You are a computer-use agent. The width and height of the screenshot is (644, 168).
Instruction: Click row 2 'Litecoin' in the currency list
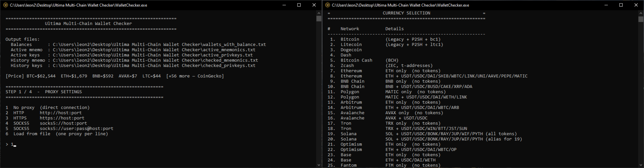387,44
